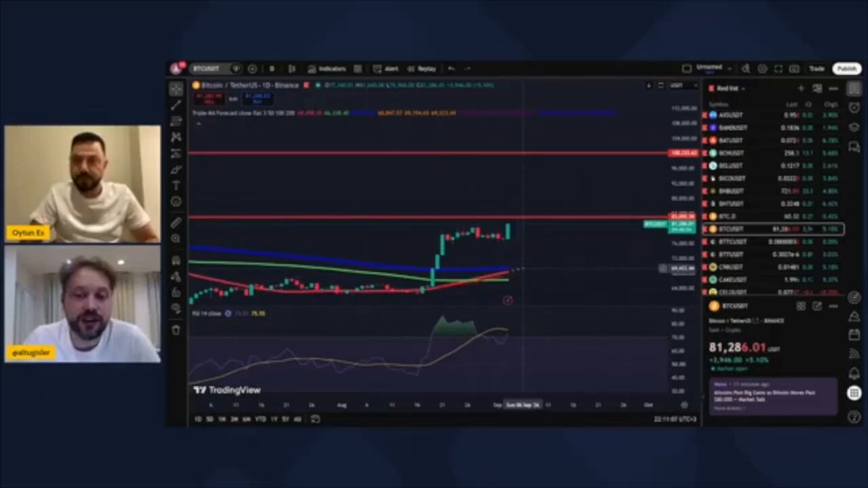
Task: Toggle hide all drawings eye icon
Action: click(x=176, y=308)
